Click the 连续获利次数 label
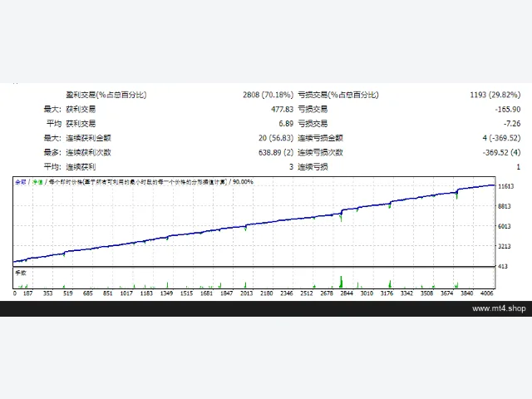 pos(89,152)
